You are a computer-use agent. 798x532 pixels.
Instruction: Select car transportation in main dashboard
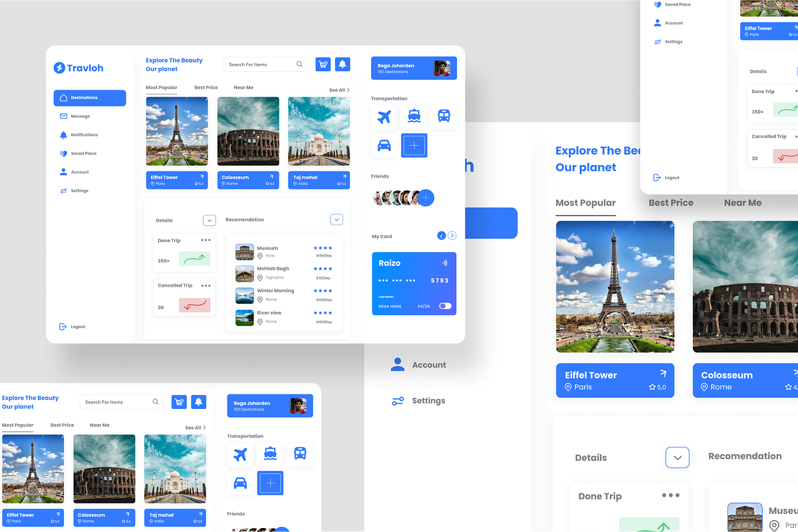pyautogui.click(x=384, y=146)
